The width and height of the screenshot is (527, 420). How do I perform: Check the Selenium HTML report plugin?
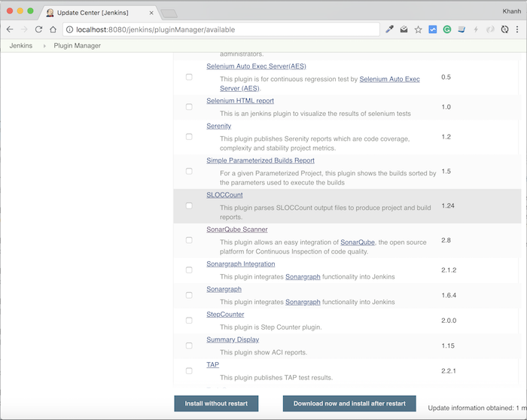(189, 107)
